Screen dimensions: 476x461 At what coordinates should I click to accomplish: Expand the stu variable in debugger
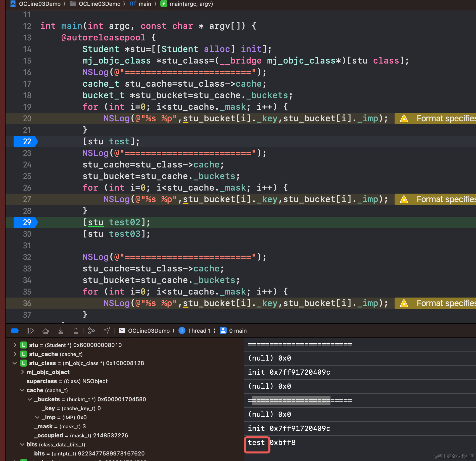[x=15, y=345]
